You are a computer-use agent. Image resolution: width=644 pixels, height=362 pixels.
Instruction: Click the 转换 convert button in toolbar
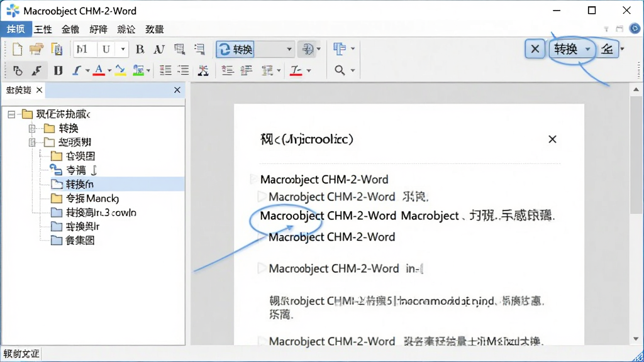point(235,49)
